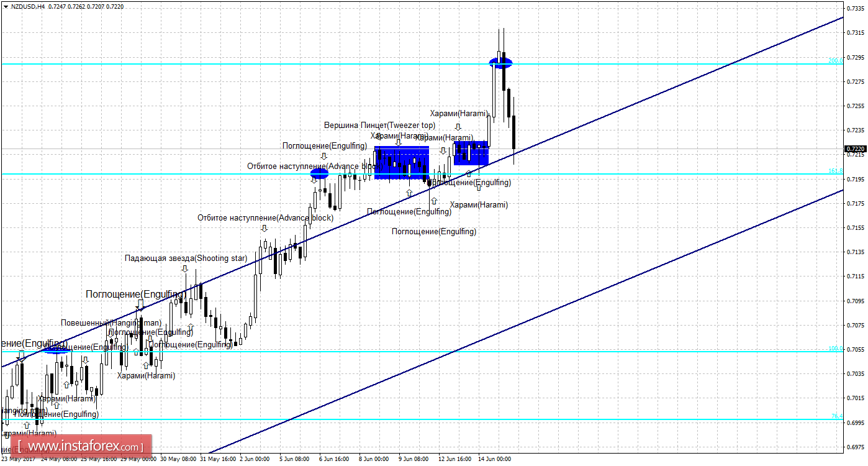Click the 2 Jun 00:00 date on time axis
The height and width of the screenshot is (466, 868).
(x=255, y=459)
